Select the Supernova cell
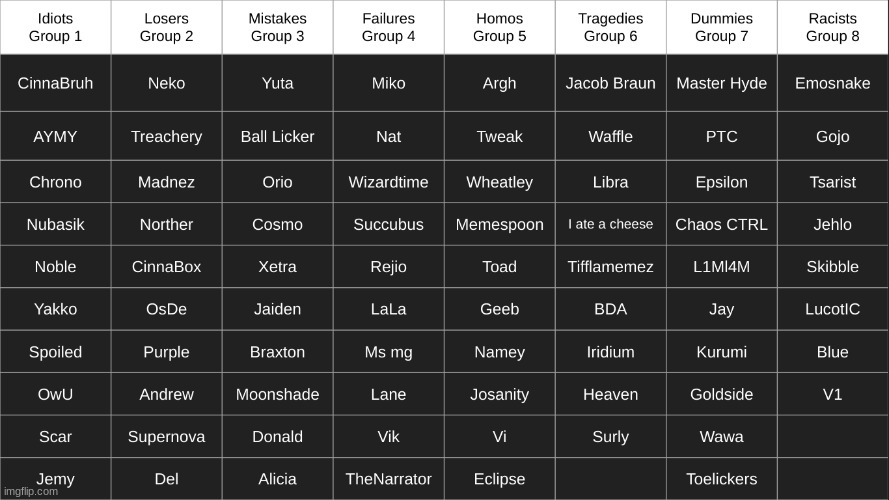The height and width of the screenshot is (500, 889). 166,437
